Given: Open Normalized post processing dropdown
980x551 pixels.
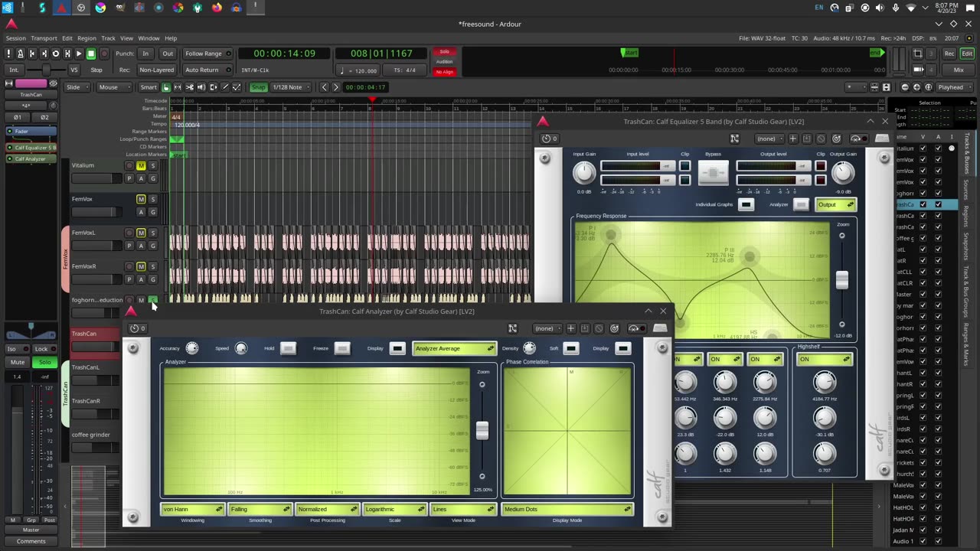Looking at the screenshot, I should click(x=327, y=509).
